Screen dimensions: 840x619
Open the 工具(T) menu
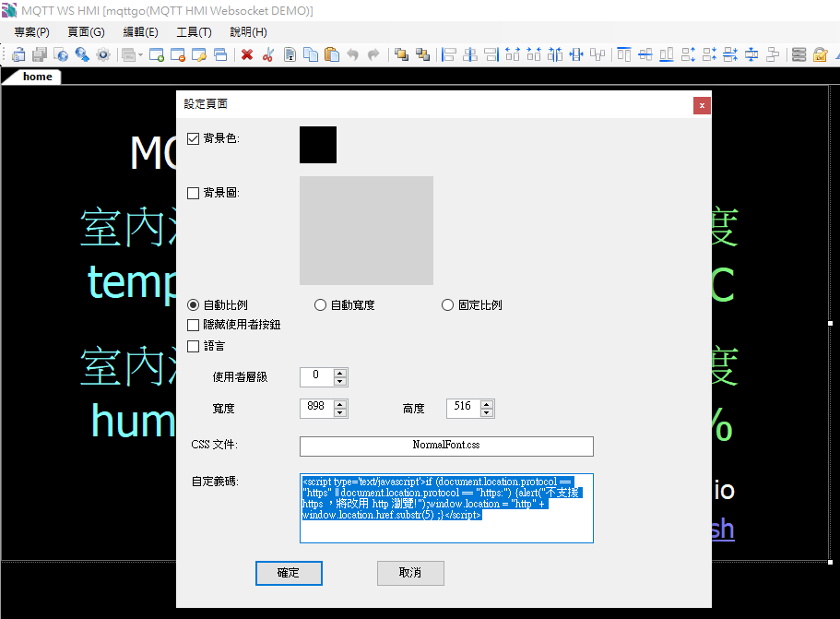pyautogui.click(x=194, y=32)
